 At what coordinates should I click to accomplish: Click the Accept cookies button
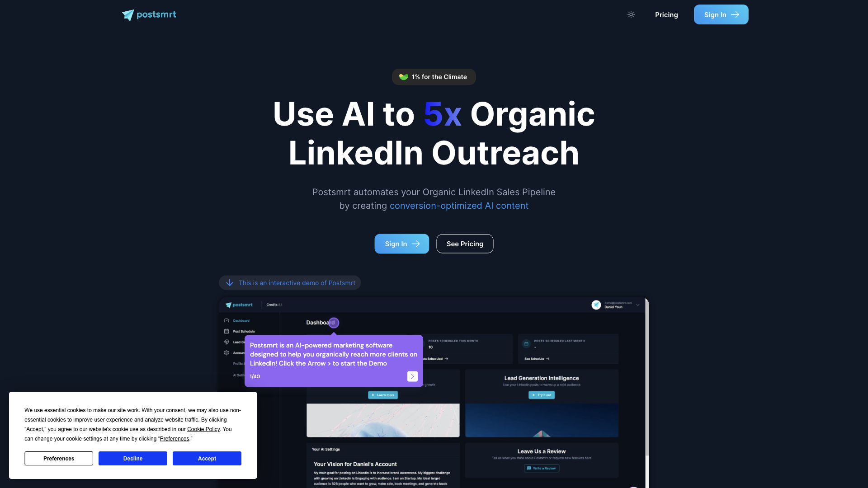[x=207, y=458]
